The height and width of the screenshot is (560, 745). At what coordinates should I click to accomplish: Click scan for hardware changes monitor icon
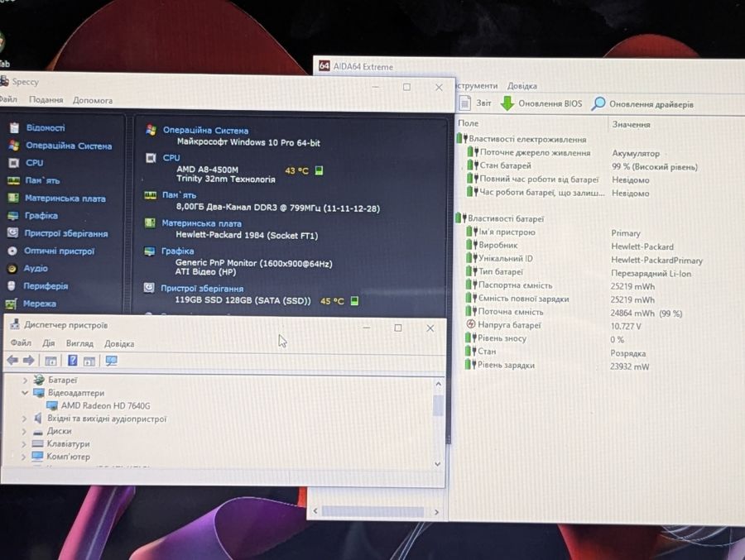coord(111,361)
